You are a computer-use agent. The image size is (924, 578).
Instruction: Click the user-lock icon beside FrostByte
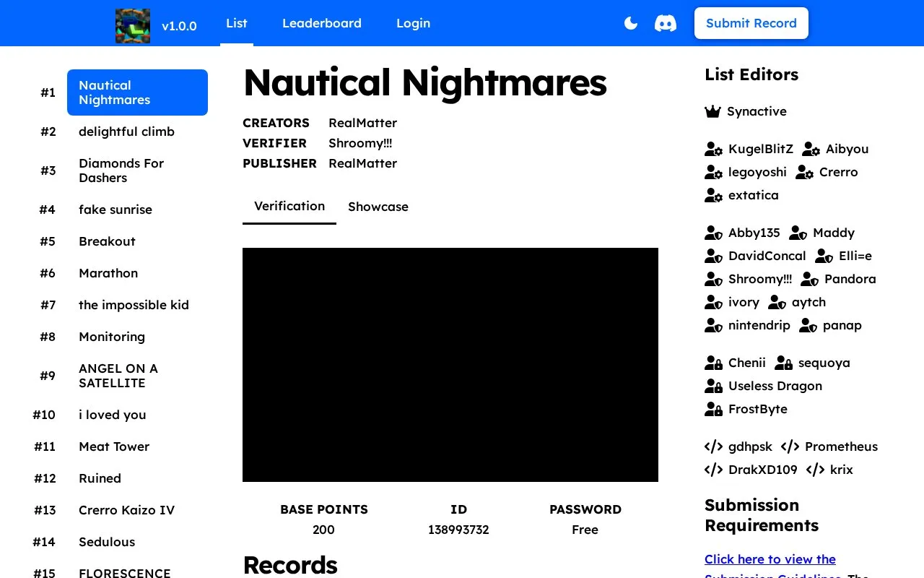(714, 409)
